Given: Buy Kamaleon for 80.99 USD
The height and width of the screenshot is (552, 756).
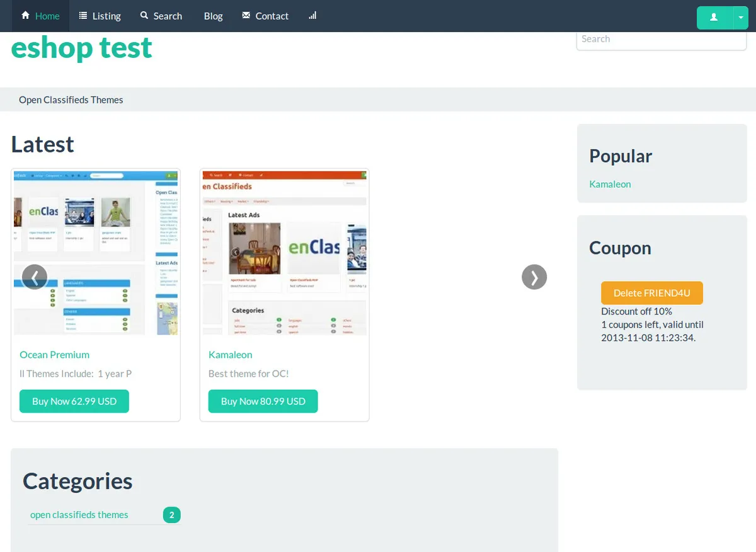Looking at the screenshot, I should (x=263, y=401).
